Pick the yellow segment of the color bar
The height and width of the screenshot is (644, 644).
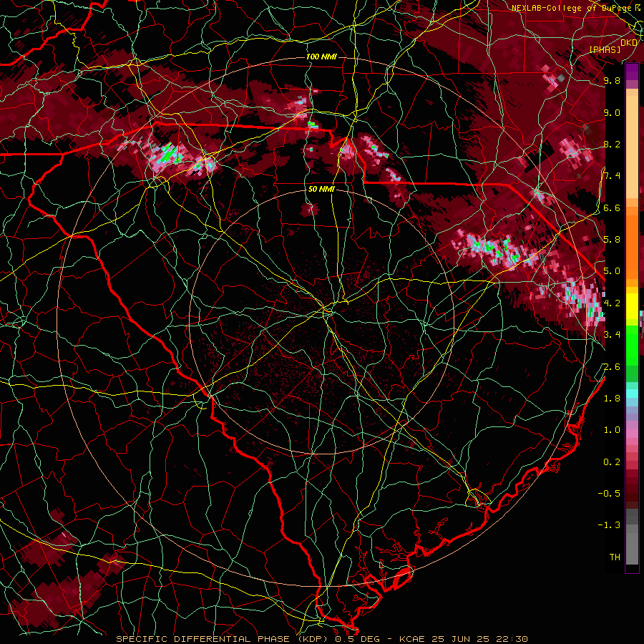632,306
